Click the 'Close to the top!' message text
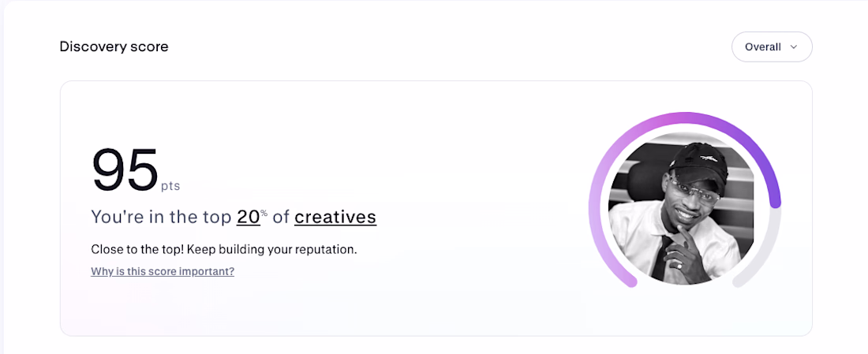868x354 pixels. (x=137, y=249)
